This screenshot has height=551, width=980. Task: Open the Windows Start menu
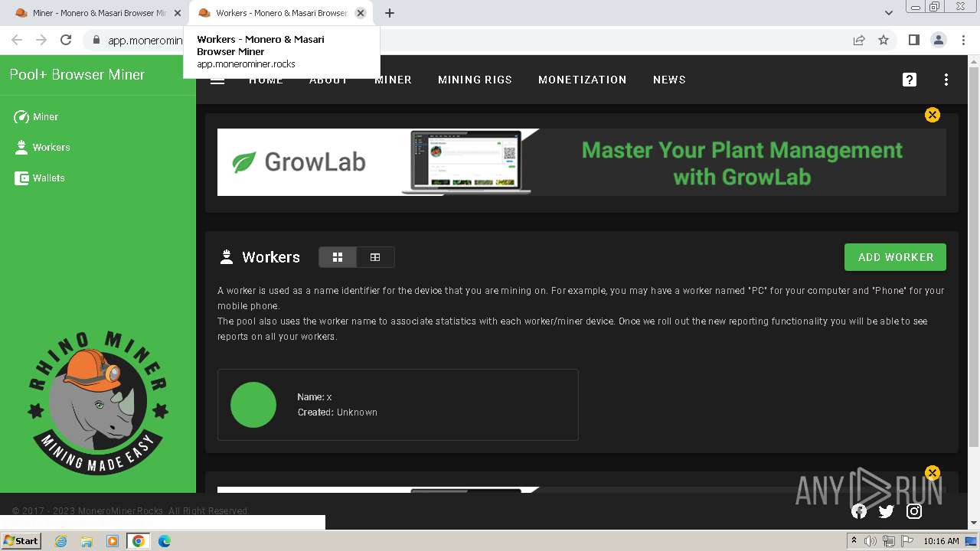coord(21,540)
